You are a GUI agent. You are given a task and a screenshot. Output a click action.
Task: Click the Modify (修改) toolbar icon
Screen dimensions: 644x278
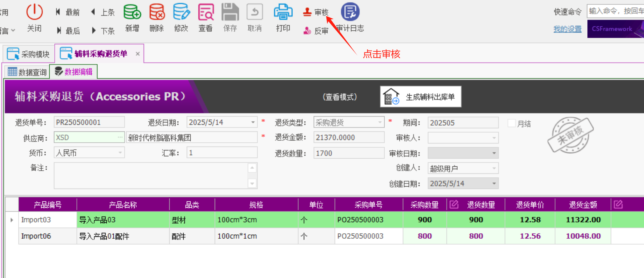[181, 12]
